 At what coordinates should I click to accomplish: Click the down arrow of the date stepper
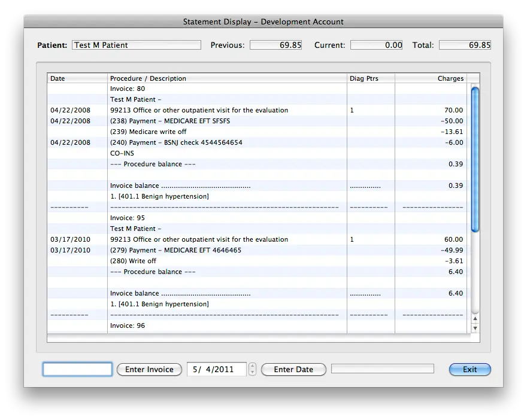[x=252, y=373]
